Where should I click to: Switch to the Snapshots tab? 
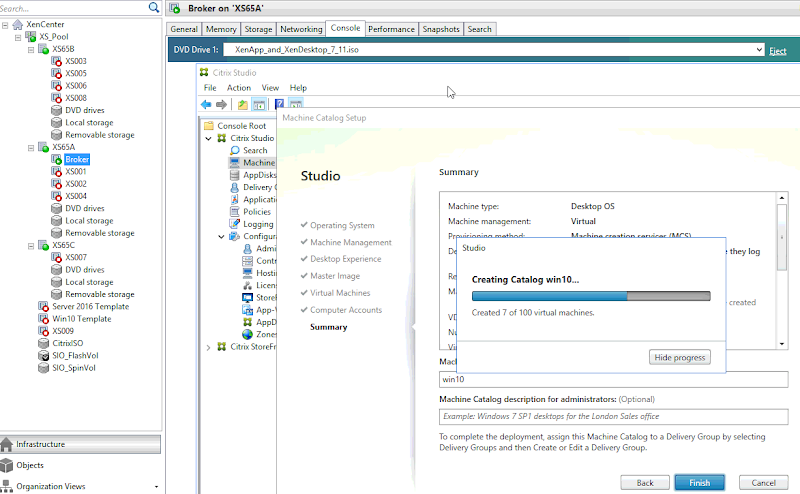tap(441, 29)
